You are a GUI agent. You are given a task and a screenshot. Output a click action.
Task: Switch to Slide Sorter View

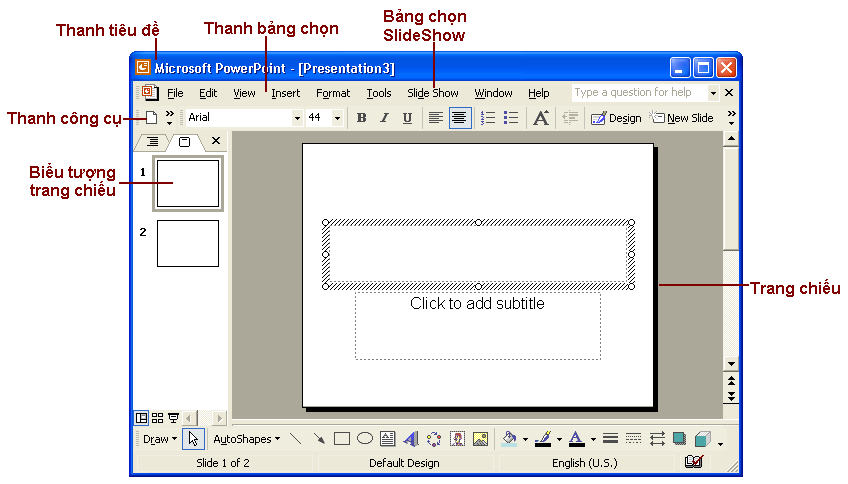157,417
